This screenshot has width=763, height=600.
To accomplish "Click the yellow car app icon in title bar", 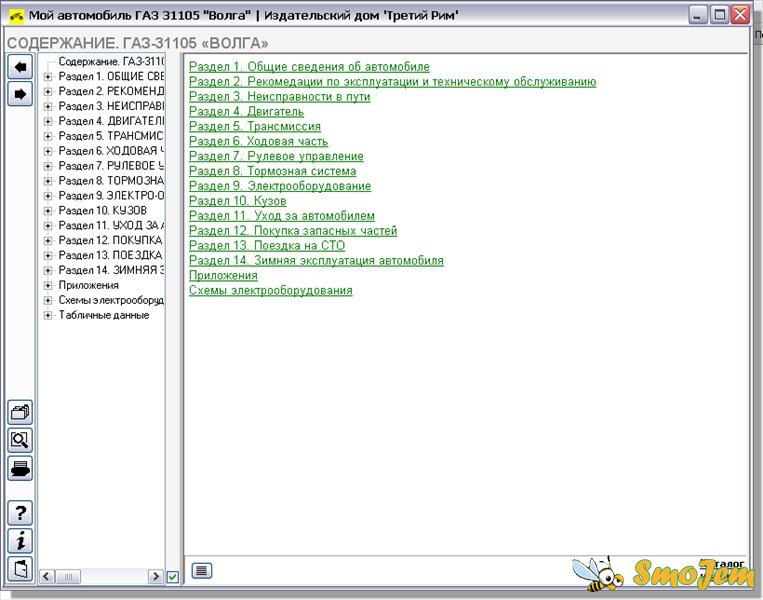I will click(16, 16).
